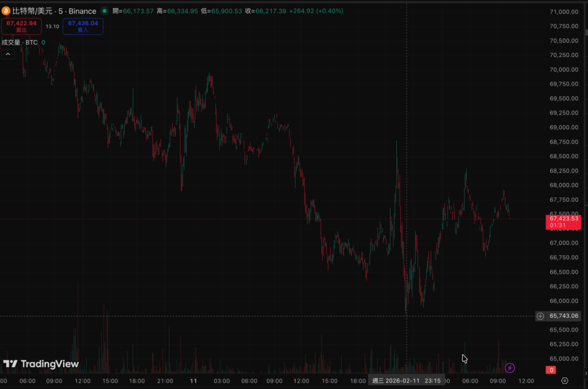Click the 70,000.00 price axis label
Screen dimensions: 588x389
coord(563,69)
